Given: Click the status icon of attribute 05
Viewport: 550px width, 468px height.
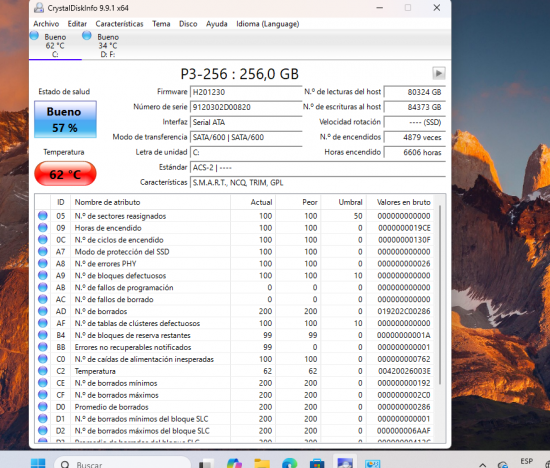Looking at the screenshot, I should 43,216.
